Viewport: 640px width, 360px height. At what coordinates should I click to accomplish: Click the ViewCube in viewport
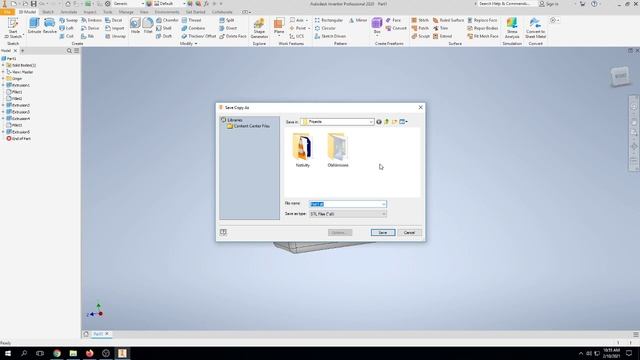620,76
